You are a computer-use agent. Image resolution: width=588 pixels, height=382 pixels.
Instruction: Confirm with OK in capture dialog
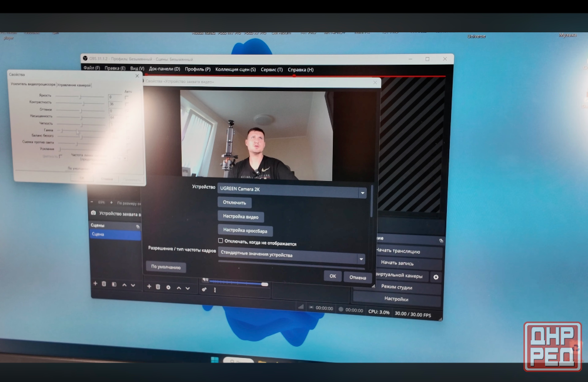pos(333,276)
